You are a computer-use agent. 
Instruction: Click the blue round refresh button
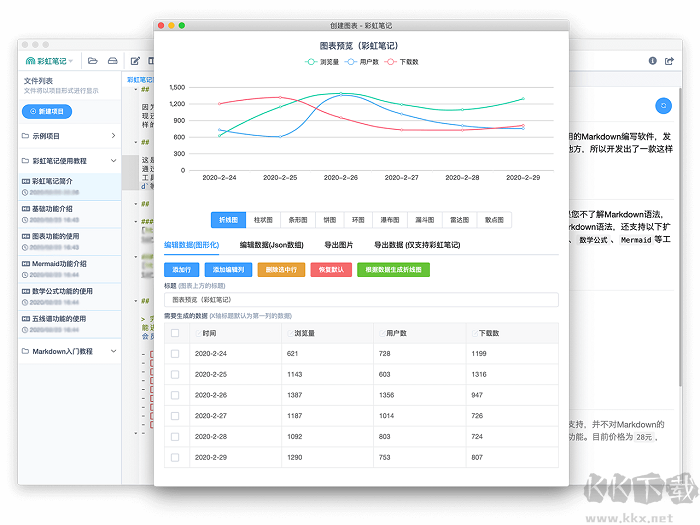click(662, 105)
